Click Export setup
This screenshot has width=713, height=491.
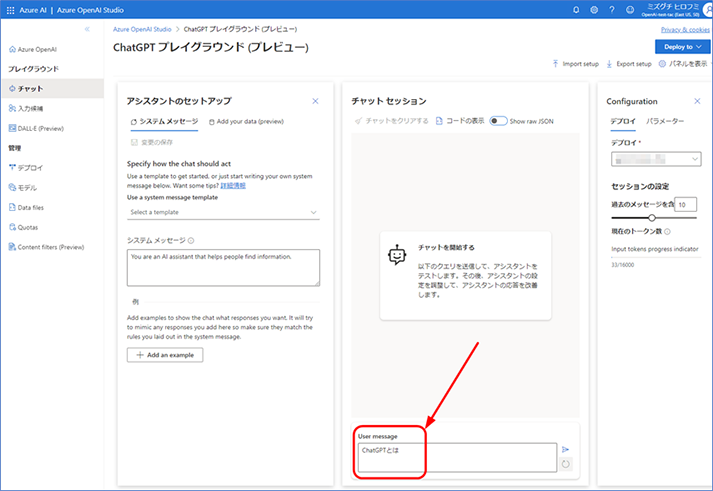[x=629, y=64]
